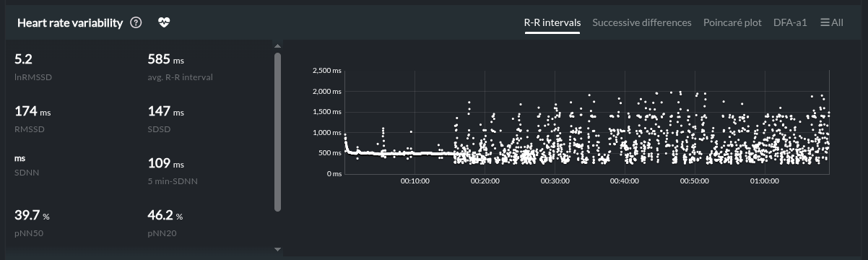Click the 01:00:00 time axis label

764,181
